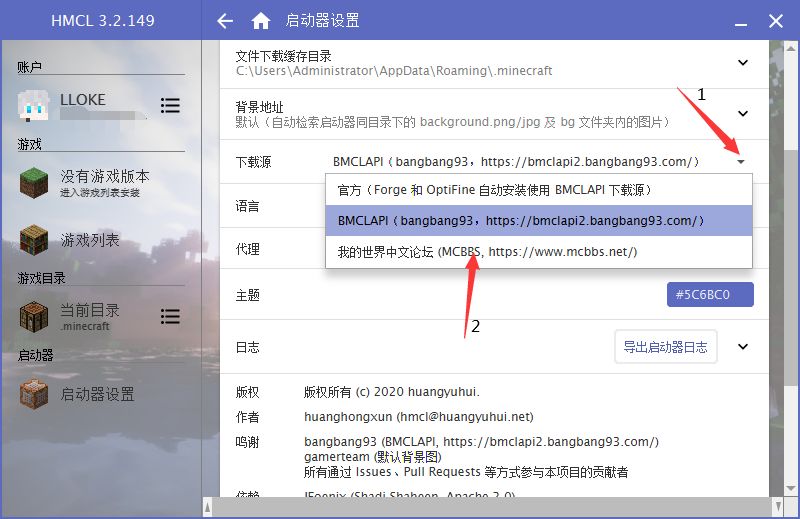Open the home page icon
Screen dimensions: 800x519
pos(261,21)
